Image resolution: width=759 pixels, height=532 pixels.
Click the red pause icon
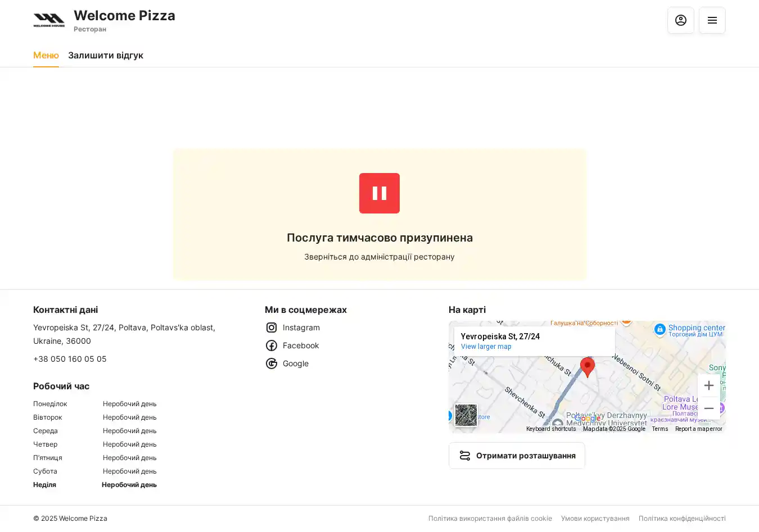tap(379, 193)
